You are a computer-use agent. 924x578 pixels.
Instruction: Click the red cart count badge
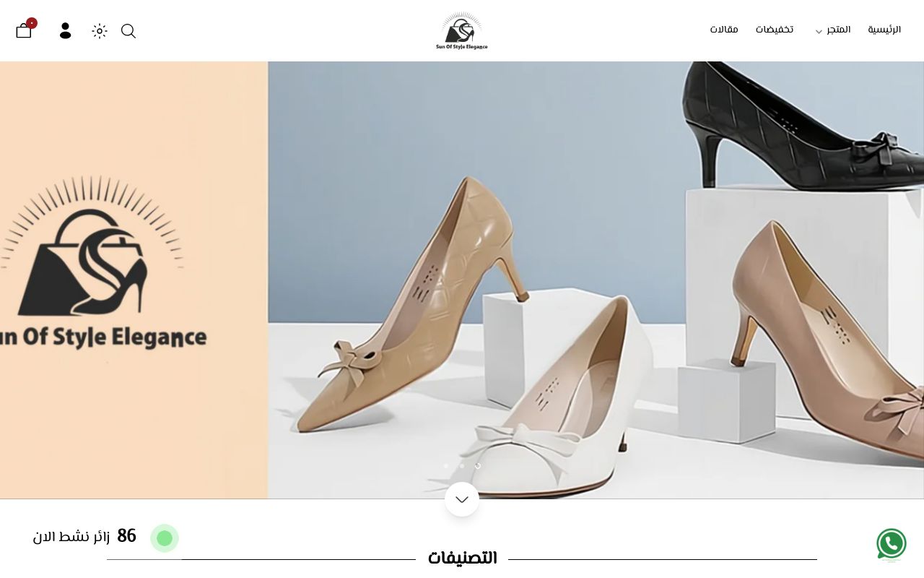32,23
